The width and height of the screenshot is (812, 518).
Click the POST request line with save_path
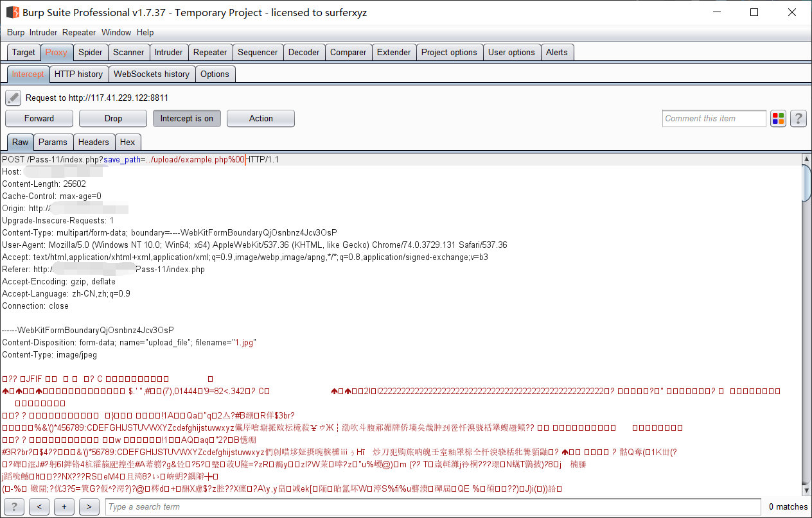(x=141, y=159)
